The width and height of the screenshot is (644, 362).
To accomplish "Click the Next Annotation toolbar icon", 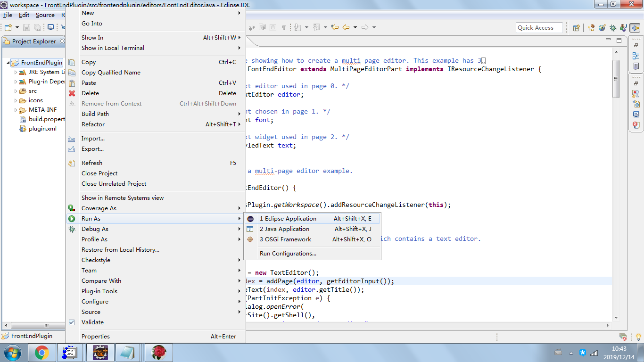I will pos(298,28).
